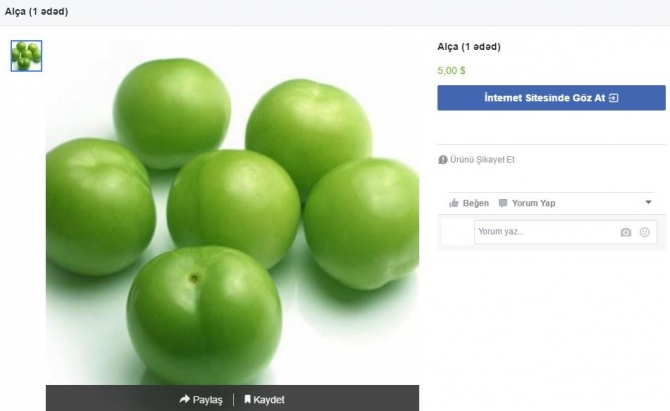The width and height of the screenshot is (670, 411).
Task: Expand the dropdown arrow beside Yorum Yap
Action: tap(648, 202)
